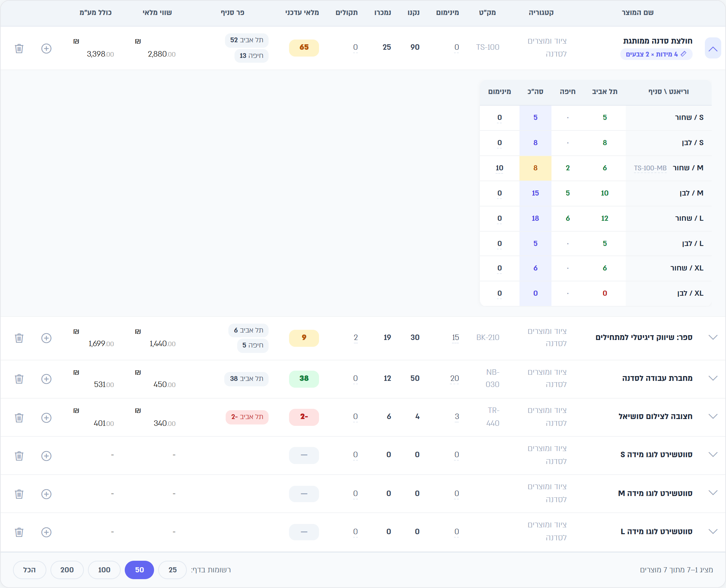Click the חיפה 13 branch chip
Screen dimensions: 726x588
coord(251,56)
